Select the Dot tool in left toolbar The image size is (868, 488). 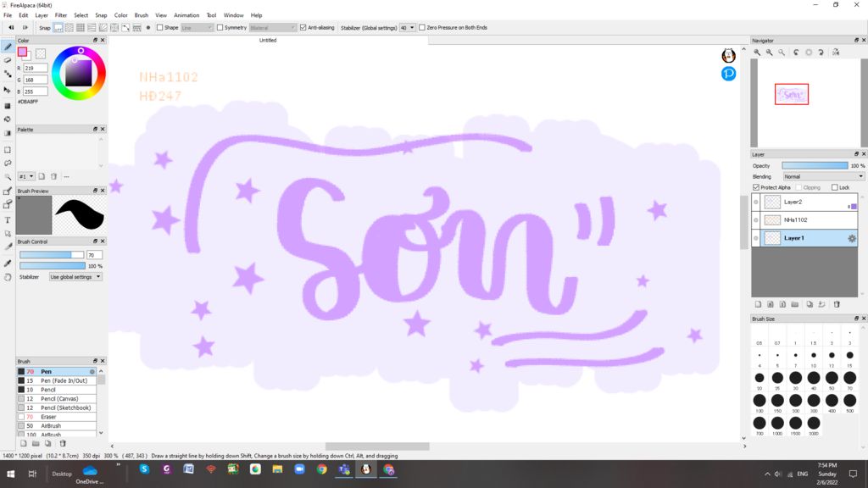pyautogui.click(x=8, y=75)
